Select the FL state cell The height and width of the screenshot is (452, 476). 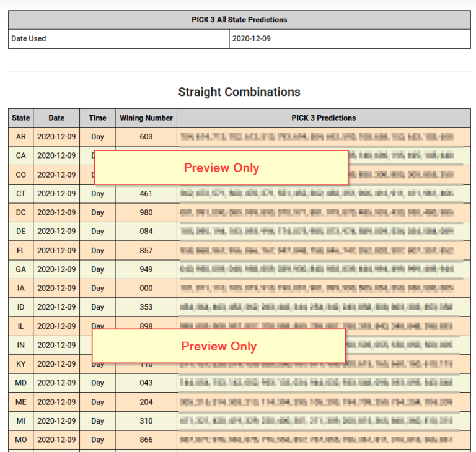[20, 251]
